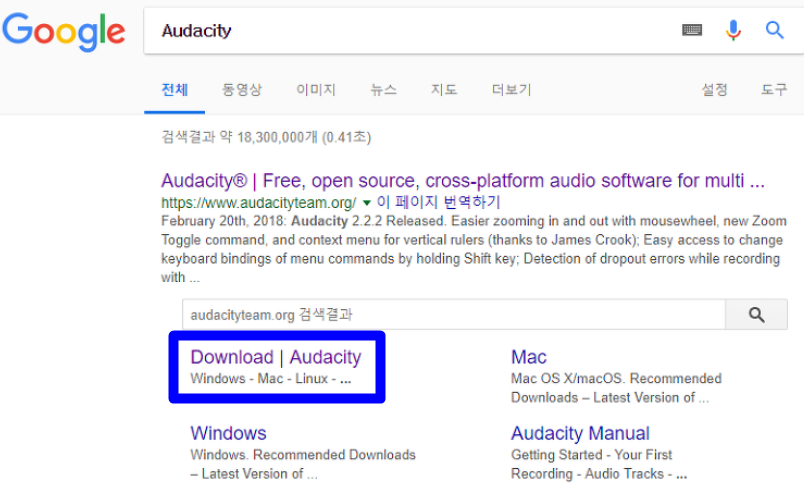Click the audacityteam.org site search button

(756, 314)
